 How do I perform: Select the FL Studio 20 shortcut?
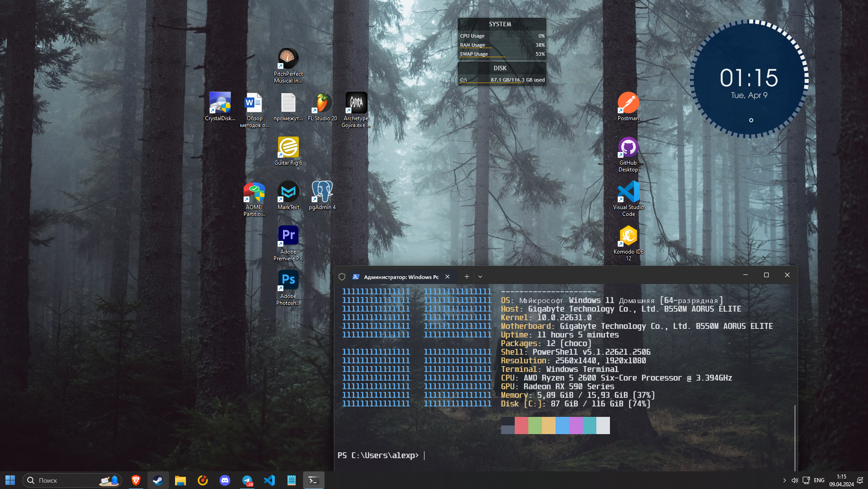(x=322, y=107)
